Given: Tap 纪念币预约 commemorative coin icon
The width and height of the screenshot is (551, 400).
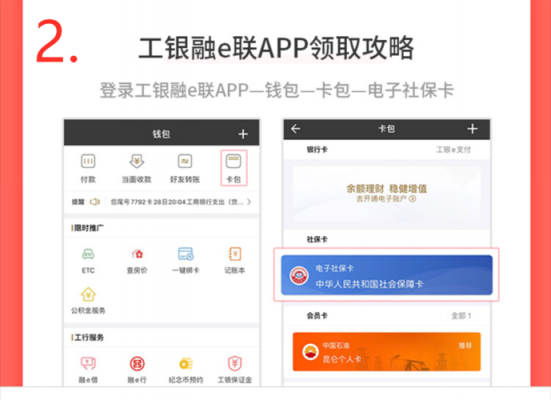Looking at the screenshot, I should click(x=186, y=363).
